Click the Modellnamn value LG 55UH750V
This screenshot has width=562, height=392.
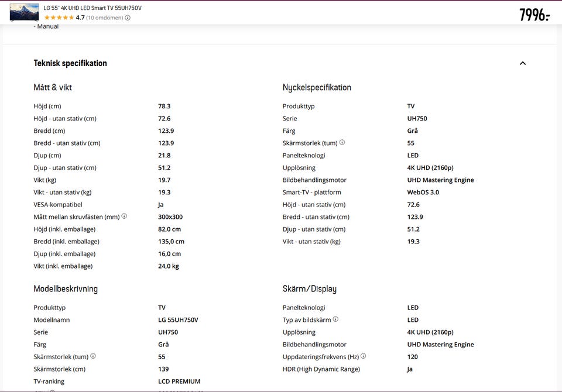pos(178,320)
